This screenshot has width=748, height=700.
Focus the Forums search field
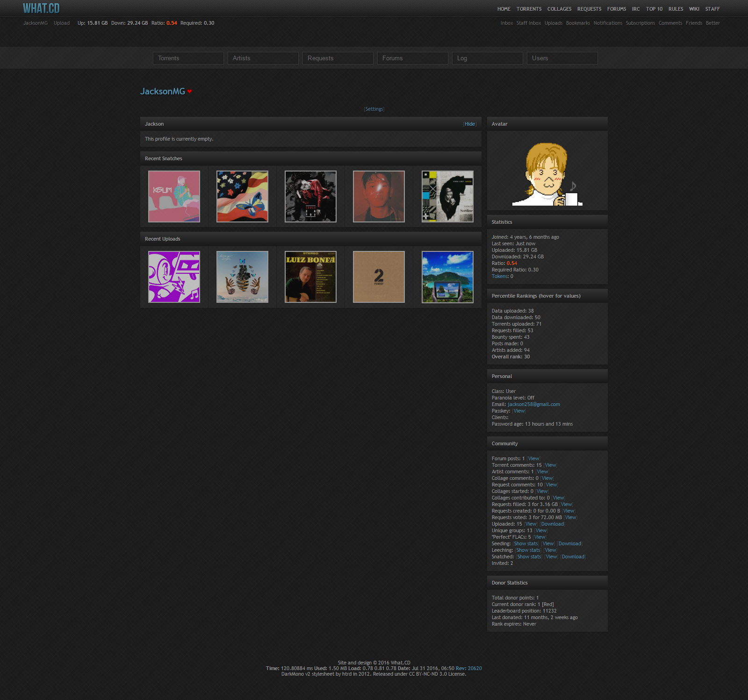pyautogui.click(x=413, y=58)
